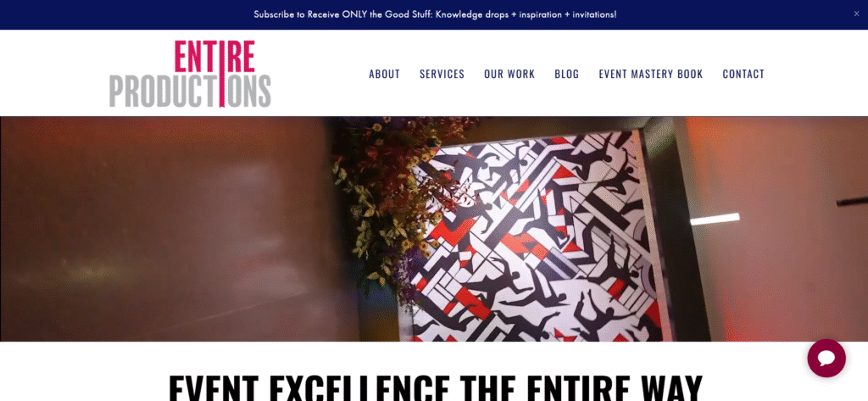Click the Subscribe to Receive banner text

coord(435,14)
